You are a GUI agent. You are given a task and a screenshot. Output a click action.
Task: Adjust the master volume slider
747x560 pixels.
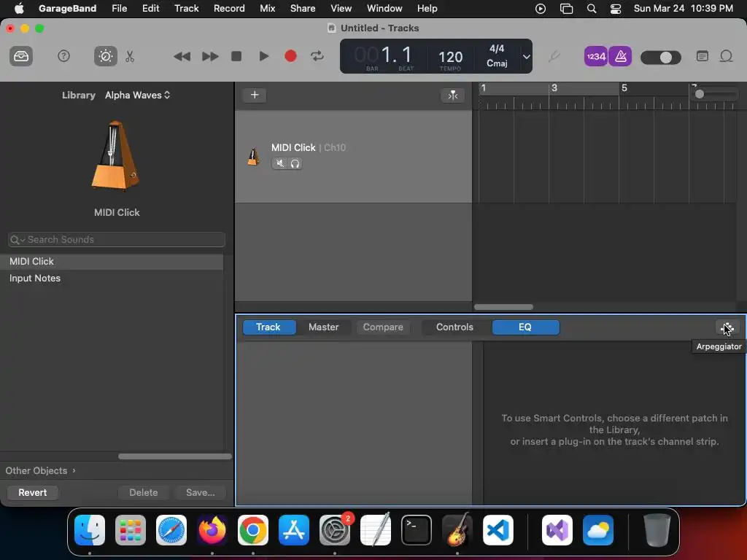tap(661, 58)
